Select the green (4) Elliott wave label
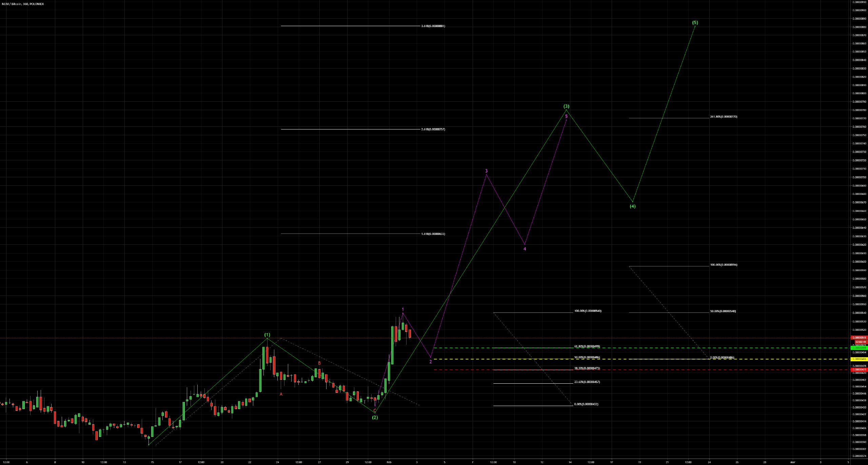This screenshot has height=465, width=868. [633, 206]
